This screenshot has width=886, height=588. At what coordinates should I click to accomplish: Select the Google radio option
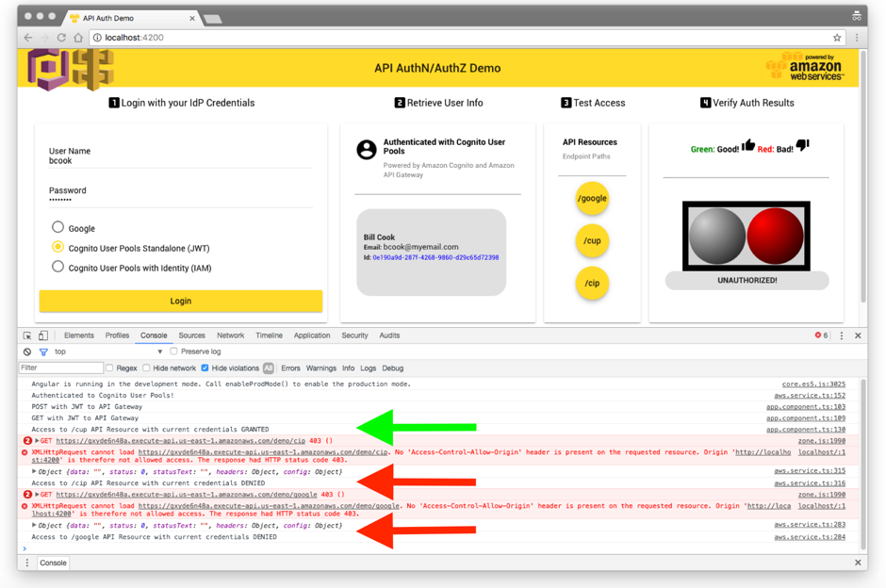(x=57, y=227)
